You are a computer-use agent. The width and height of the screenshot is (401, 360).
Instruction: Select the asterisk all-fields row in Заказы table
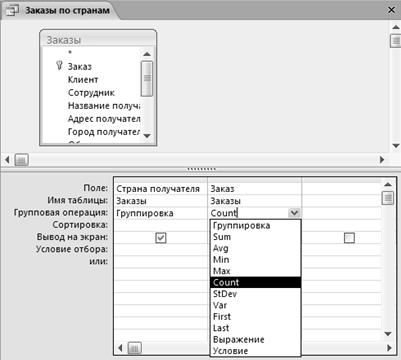tap(70, 53)
